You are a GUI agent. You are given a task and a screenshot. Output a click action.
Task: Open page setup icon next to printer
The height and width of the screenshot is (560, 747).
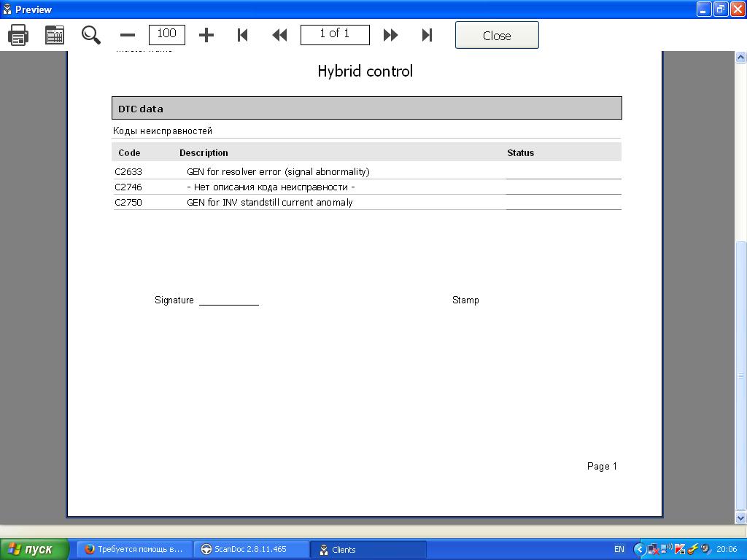tap(54, 35)
